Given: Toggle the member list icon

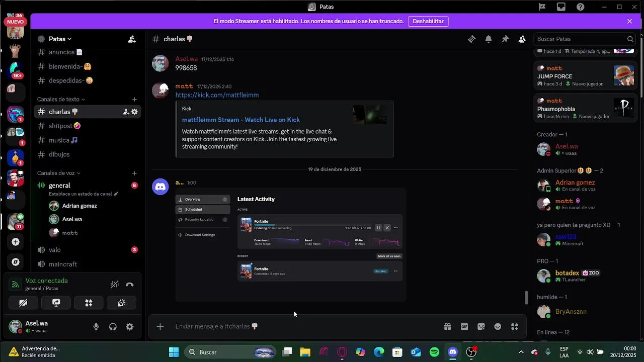Looking at the screenshot, I should tap(522, 39).
